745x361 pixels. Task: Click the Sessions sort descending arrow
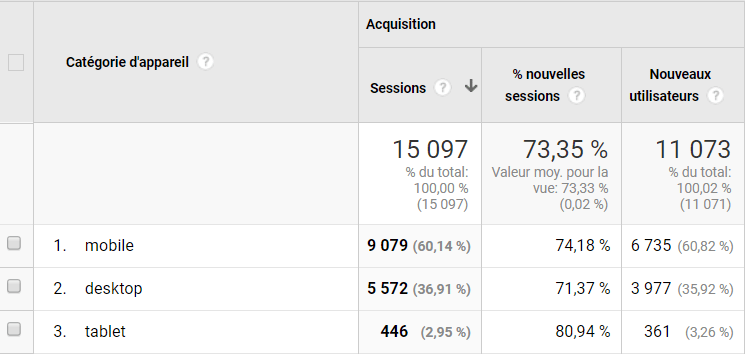point(470,86)
